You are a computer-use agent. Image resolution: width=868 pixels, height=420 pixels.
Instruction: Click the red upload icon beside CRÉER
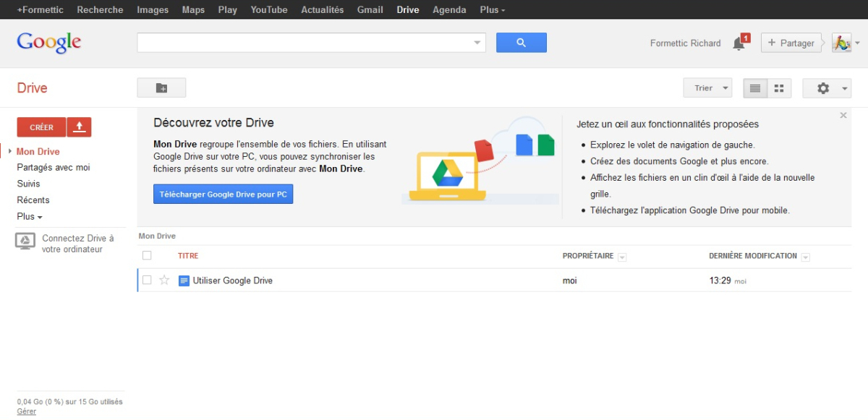tap(79, 127)
